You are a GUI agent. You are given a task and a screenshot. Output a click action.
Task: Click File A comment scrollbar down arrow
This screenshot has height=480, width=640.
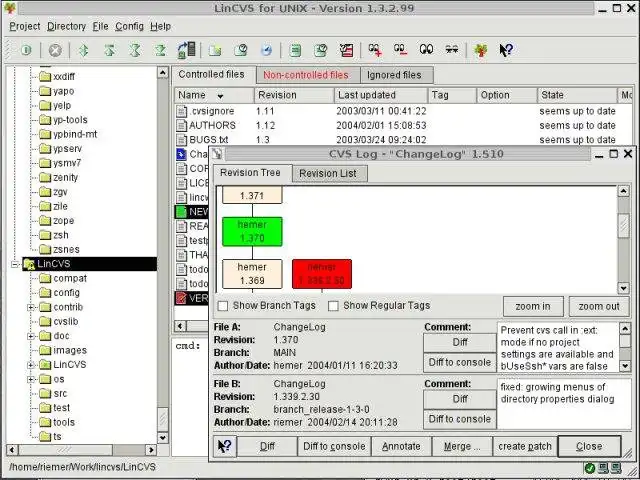(x=625, y=366)
